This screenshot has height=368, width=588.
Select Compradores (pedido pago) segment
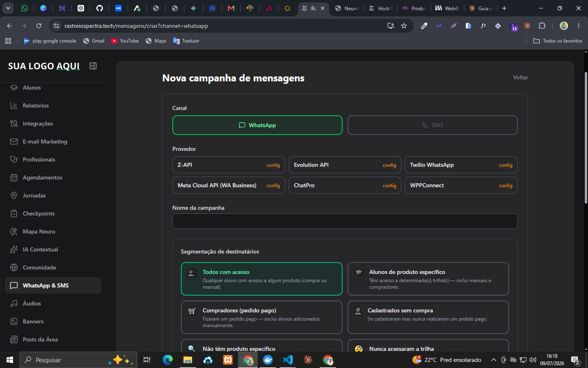point(261,317)
